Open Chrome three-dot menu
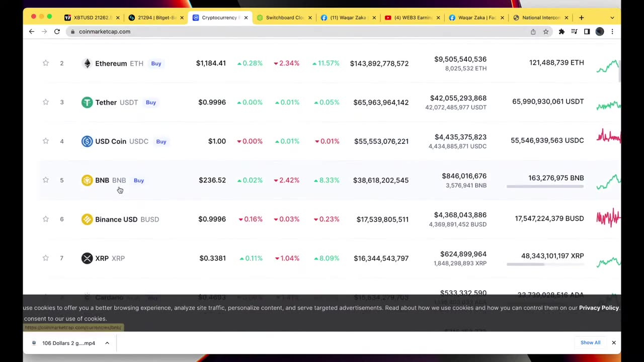This screenshot has width=644, height=362. (x=612, y=32)
